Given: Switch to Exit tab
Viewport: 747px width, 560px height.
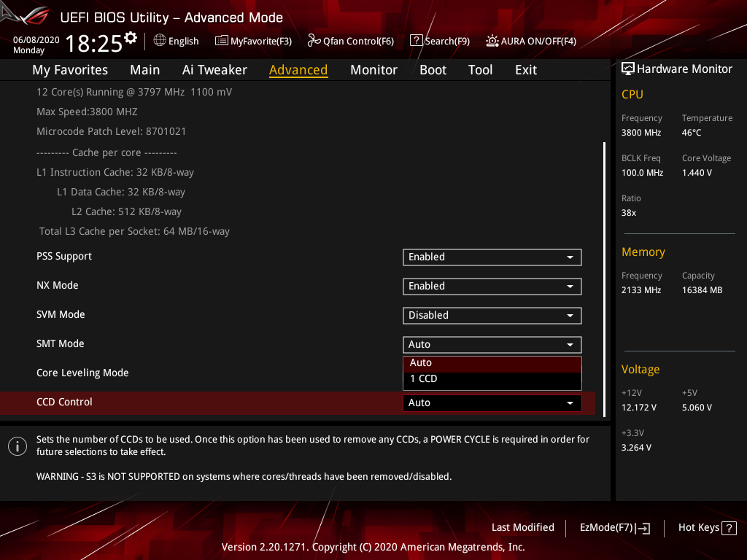Looking at the screenshot, I should (x=526, y=70).
